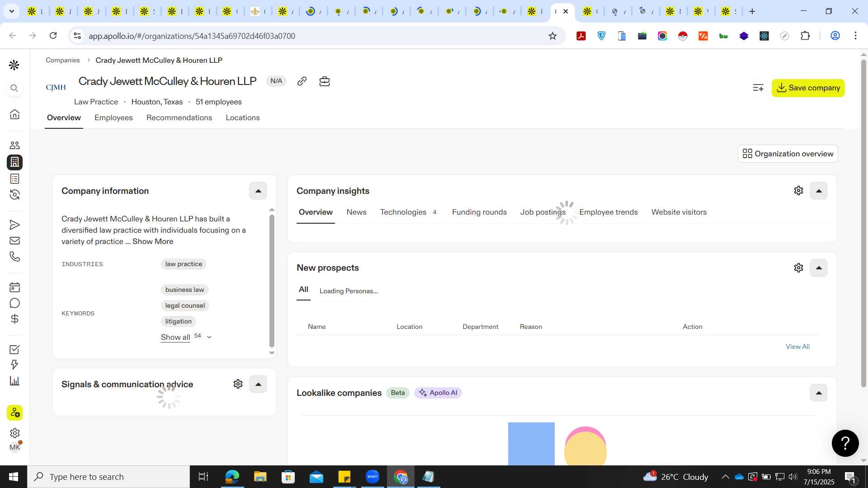Viewport: 868px width, 488px height.
Task: Open data enrichment icon in sidebar
Action: tap(14, 195)
